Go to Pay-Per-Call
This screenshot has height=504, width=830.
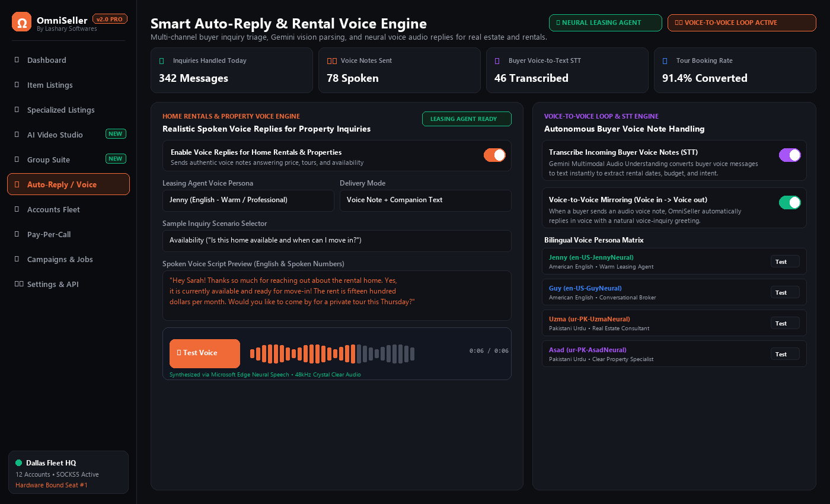(68, 234)
